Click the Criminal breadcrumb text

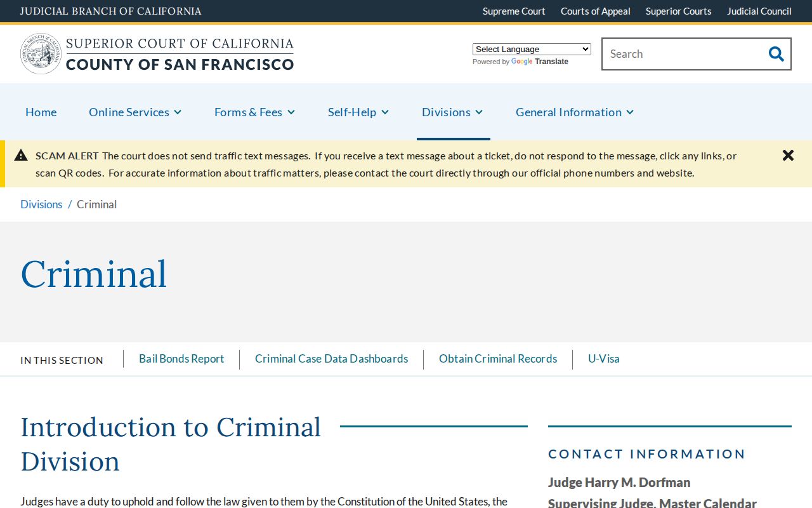[97, 204]
